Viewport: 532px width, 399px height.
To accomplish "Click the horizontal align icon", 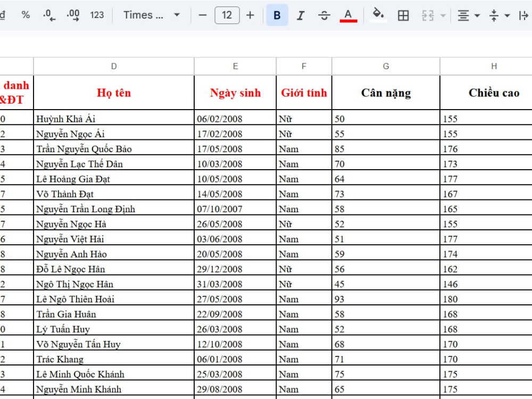I will (463, 15).
